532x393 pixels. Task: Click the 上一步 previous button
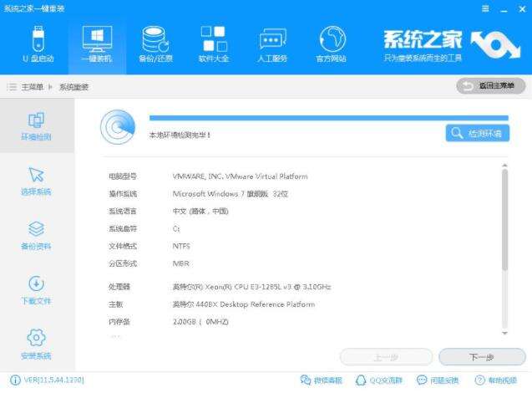[386, 357]
